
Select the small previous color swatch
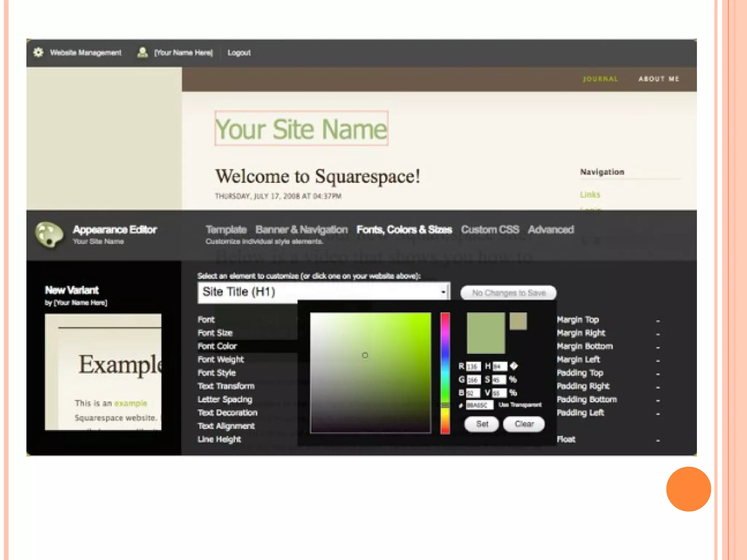click(518, 321)
